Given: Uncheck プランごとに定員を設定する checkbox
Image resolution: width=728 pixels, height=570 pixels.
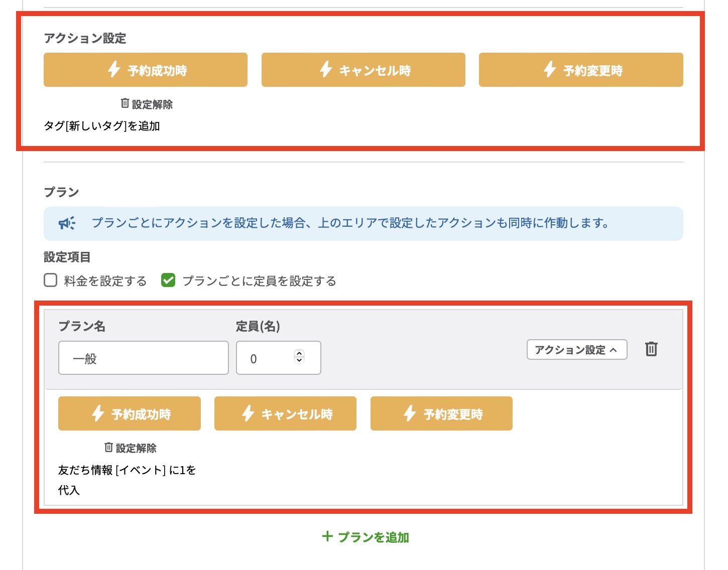Looking at the screenshot, I should coord(168,280).
